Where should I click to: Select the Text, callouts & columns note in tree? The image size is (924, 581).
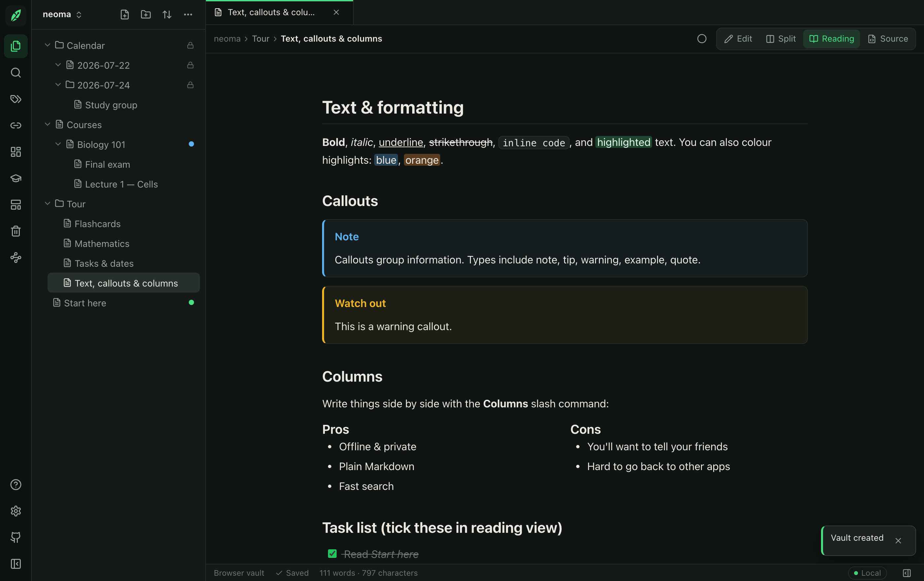point(123,283)
